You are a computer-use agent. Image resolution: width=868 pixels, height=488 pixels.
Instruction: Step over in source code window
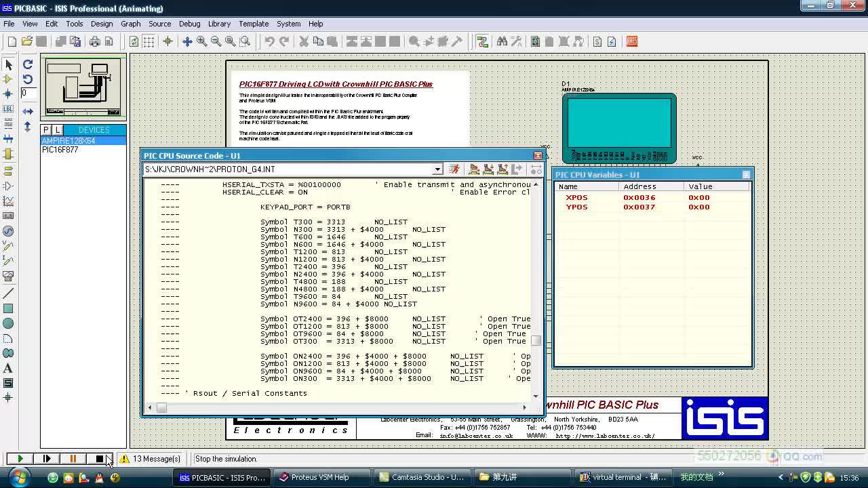point(474,169)
